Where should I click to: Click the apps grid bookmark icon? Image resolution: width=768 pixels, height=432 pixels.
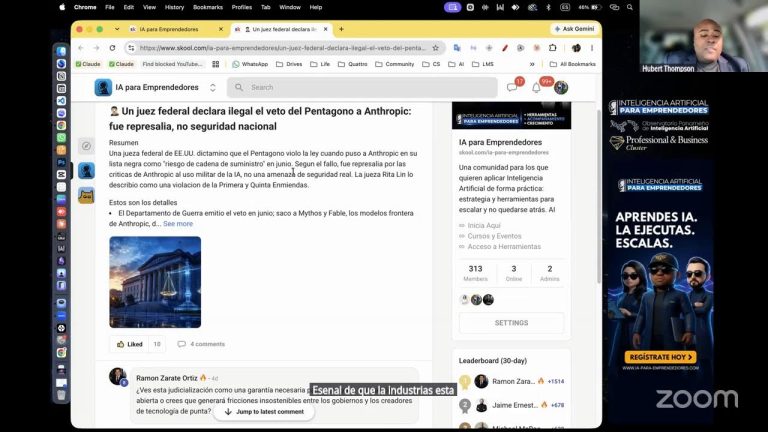(x=216, y=64)
